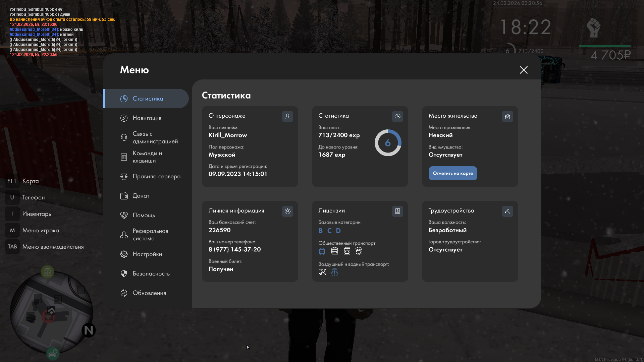Click the blue boat license icon
This screenshot has height=362, width=644.
pyautogui.click(x=334, y=272)
